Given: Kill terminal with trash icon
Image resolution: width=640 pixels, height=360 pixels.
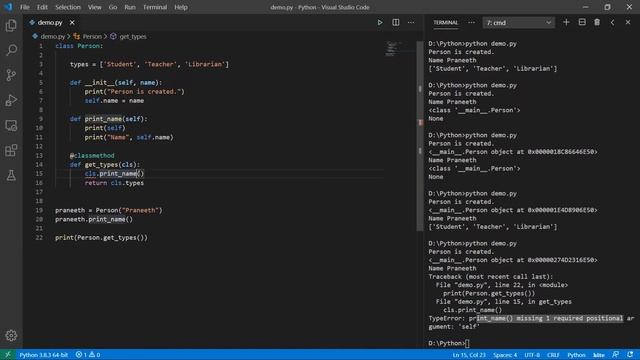Looking at the screenshot, I should tap(597, 22).
